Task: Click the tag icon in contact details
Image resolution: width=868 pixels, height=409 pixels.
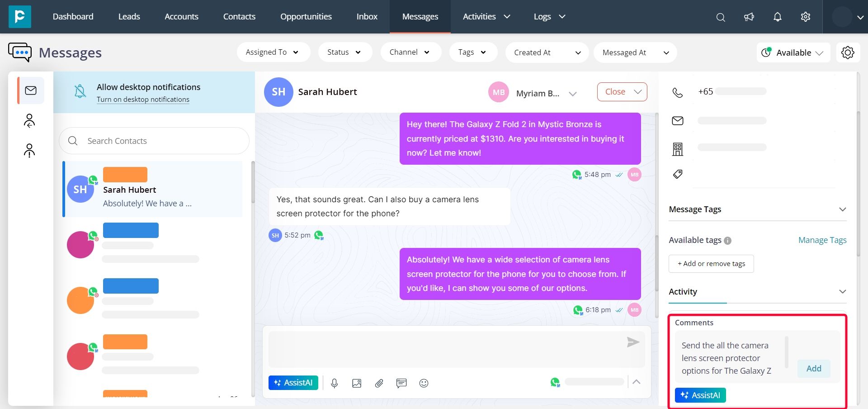Action: (x=678, y=174)
